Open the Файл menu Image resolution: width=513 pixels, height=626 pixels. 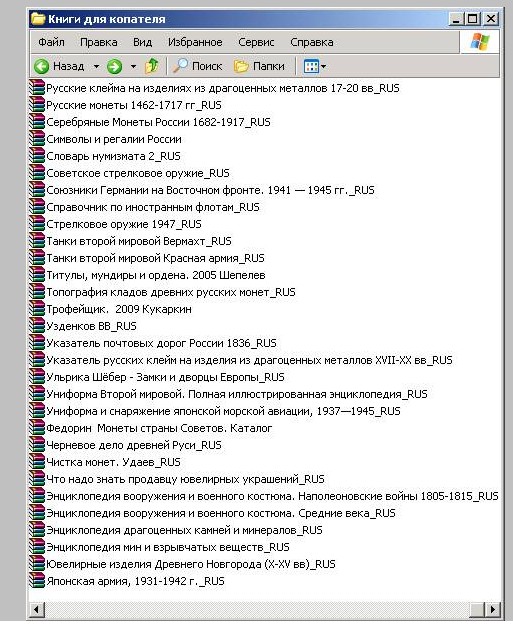click(x=51, y=42)
